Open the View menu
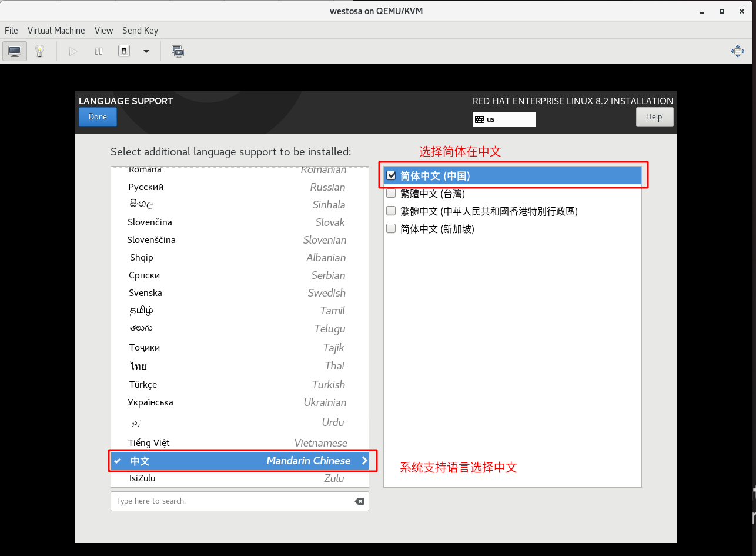The width and height of the screenshot is (756, 556). 103,31
